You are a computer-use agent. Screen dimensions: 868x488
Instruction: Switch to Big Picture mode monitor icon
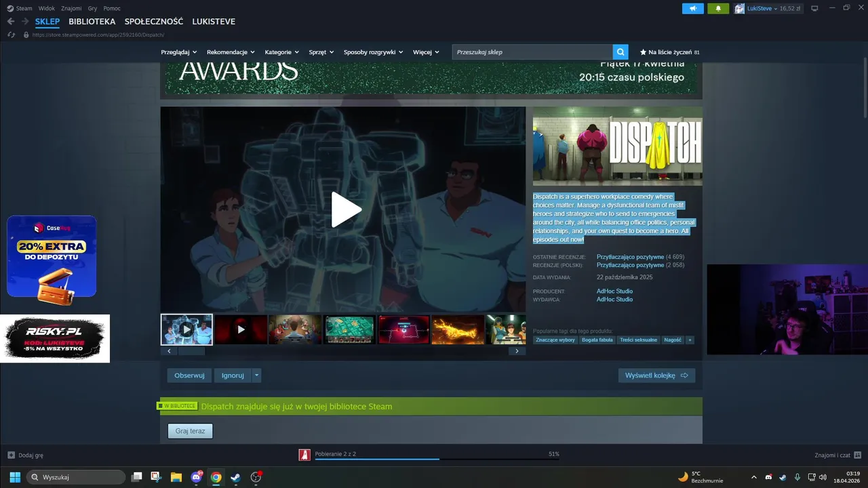click(x=814, y=8)
